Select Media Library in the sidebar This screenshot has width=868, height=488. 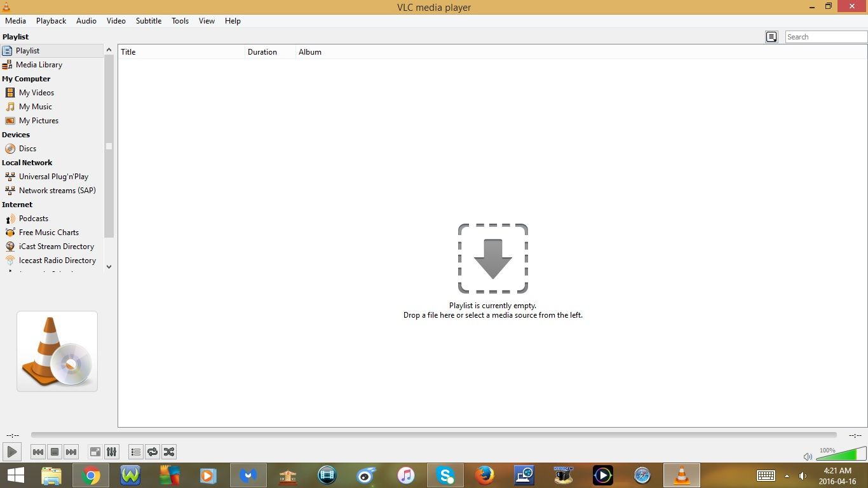click(39, 64)
